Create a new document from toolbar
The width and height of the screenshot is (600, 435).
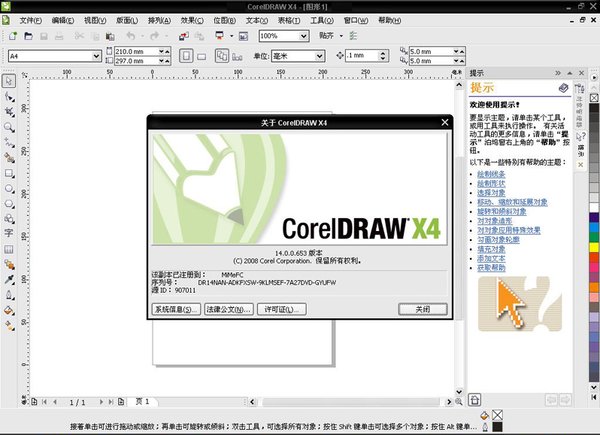[13, 36]
